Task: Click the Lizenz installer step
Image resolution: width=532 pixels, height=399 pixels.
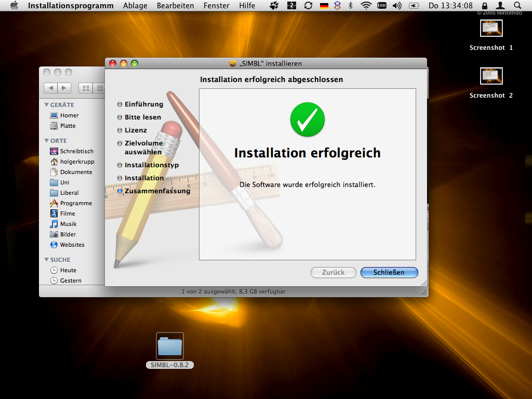Action: pos(132,130)
